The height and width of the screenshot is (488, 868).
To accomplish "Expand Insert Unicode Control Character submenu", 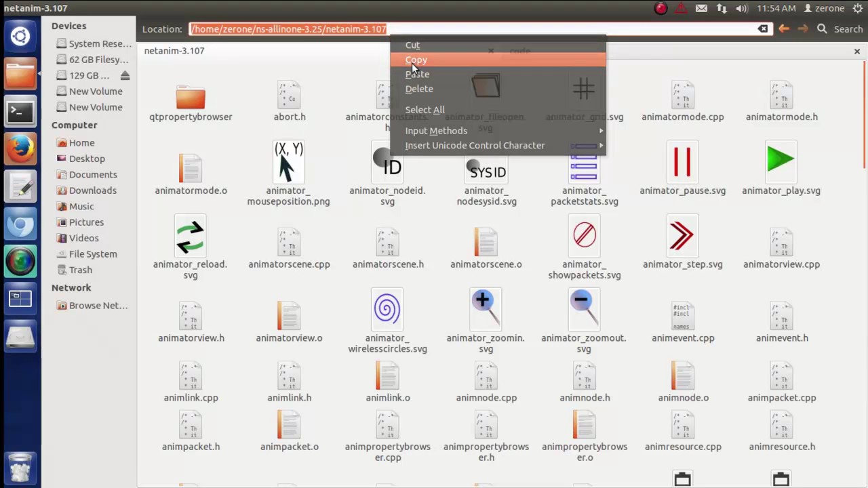I will (498, 145).
